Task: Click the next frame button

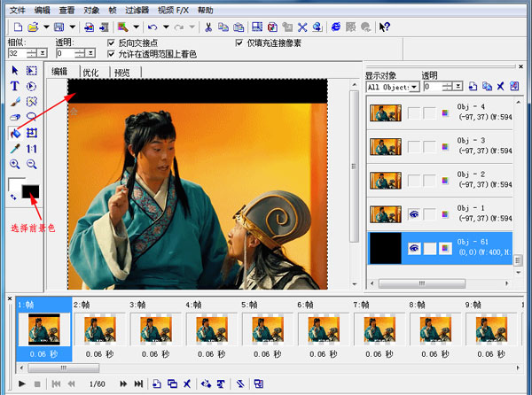Action: (123, 383)
